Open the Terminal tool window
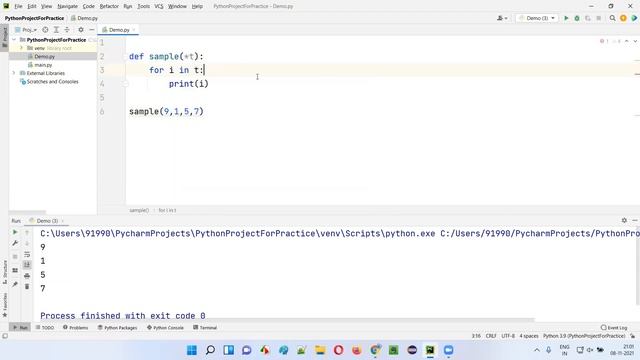Viewport: 640px width, 360px height. pyautogui.click(x=205, y=327)
